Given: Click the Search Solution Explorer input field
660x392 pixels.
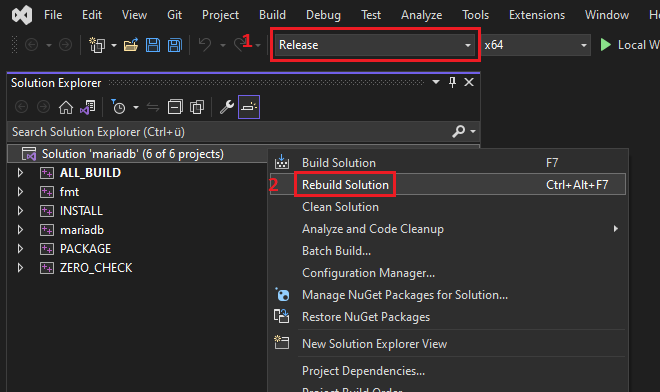Looking at the screenshot, I should [x=229, y=132].
